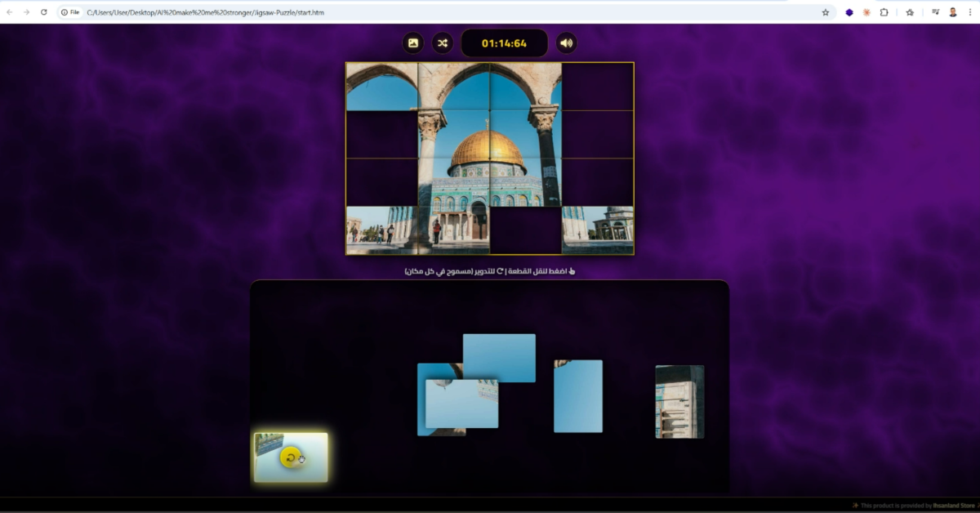Click the orange starburst extension icon

tap(866, 12)
